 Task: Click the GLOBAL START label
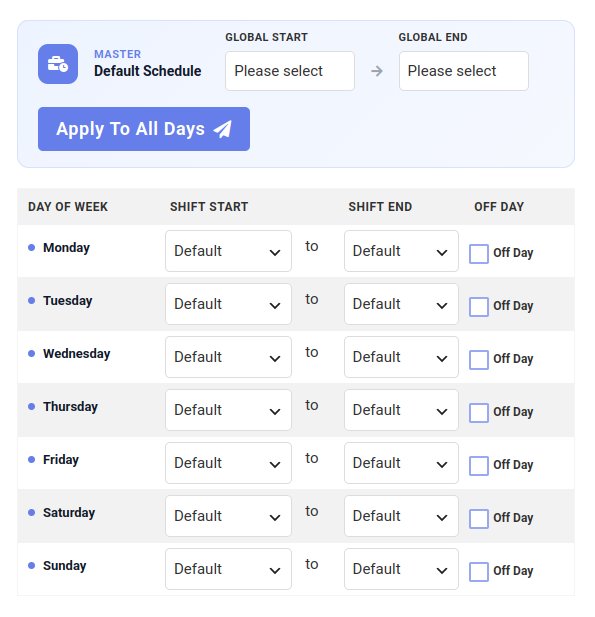[x=266, y=37]
